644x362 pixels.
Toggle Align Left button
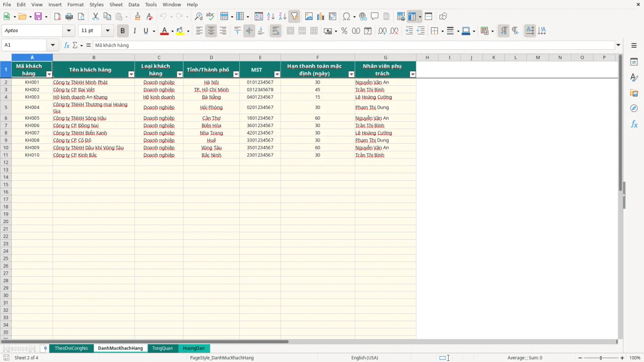199,31
